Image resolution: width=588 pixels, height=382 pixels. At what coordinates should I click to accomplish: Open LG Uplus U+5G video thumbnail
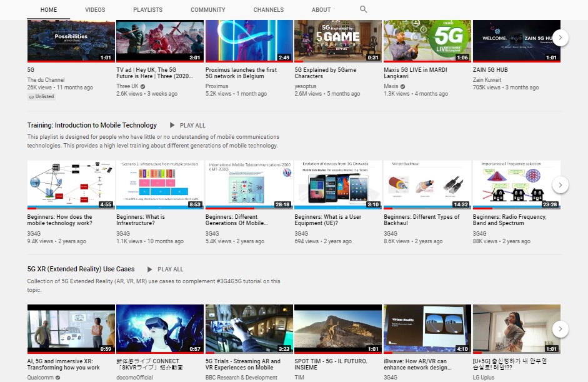516,329
